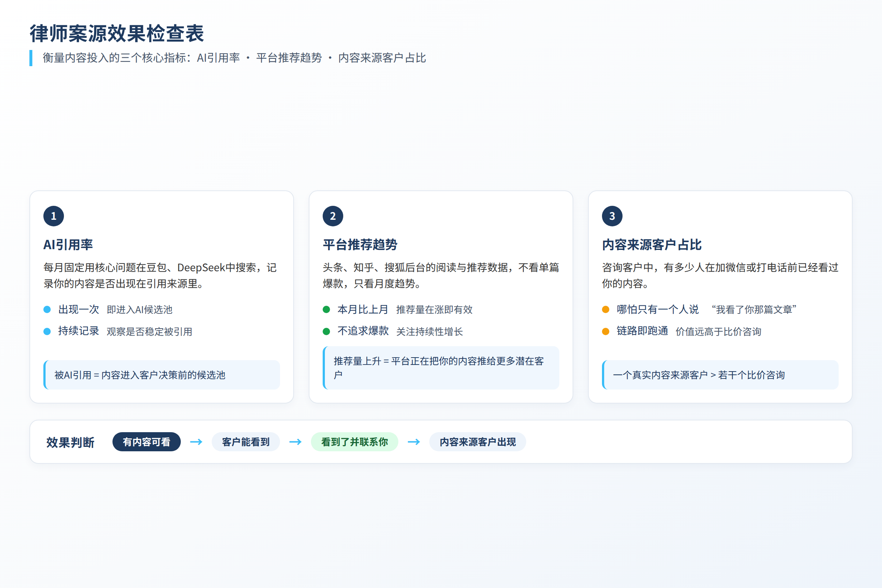Click the text 关注持续性增长
The height and width of the screenshot is (588, 882).
430,332
